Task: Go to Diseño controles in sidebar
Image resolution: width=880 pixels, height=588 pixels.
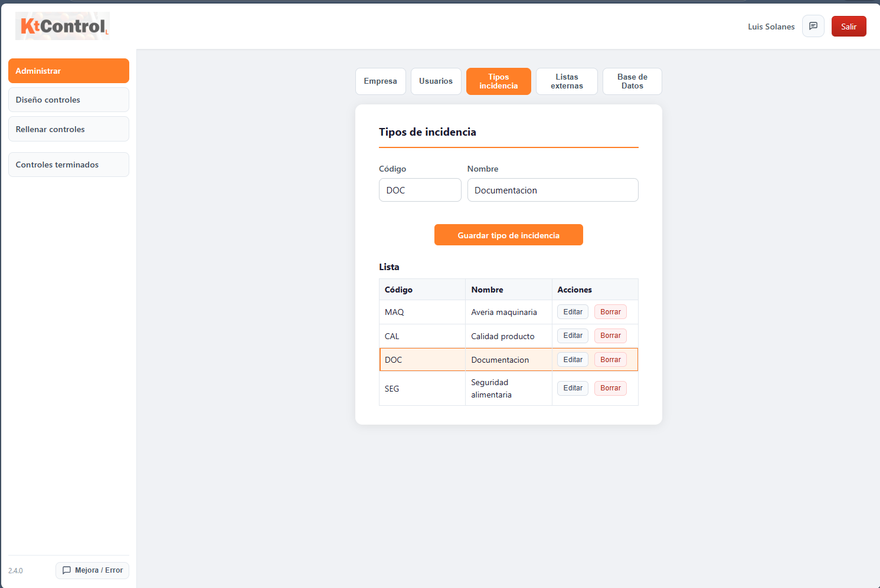Action: 68,100
